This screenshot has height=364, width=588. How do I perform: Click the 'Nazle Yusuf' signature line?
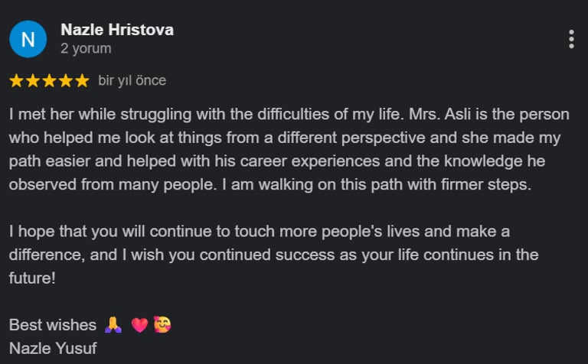coord(53,348)
